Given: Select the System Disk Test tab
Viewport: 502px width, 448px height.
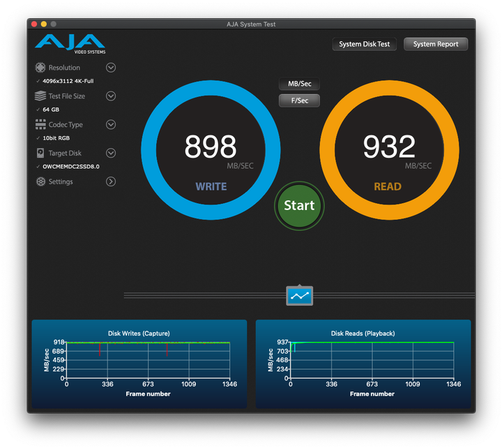Looking at the screenshot, I should tap(364, 44).
